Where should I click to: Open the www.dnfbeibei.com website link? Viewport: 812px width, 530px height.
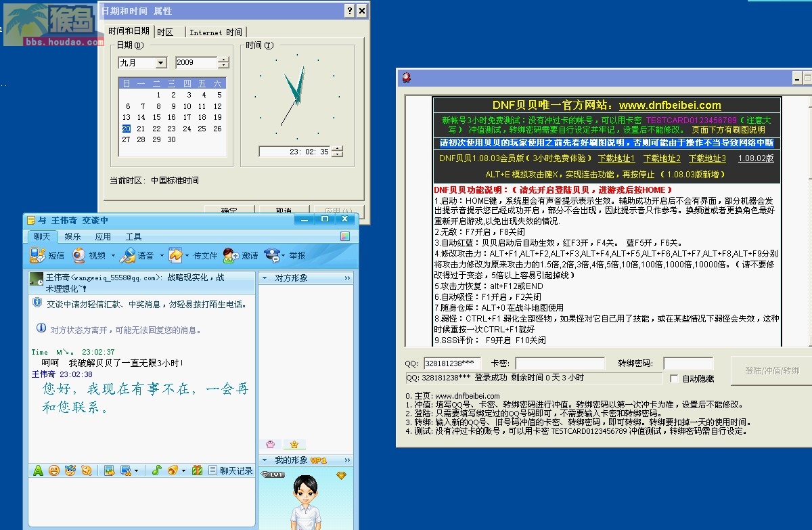[670, 106]
